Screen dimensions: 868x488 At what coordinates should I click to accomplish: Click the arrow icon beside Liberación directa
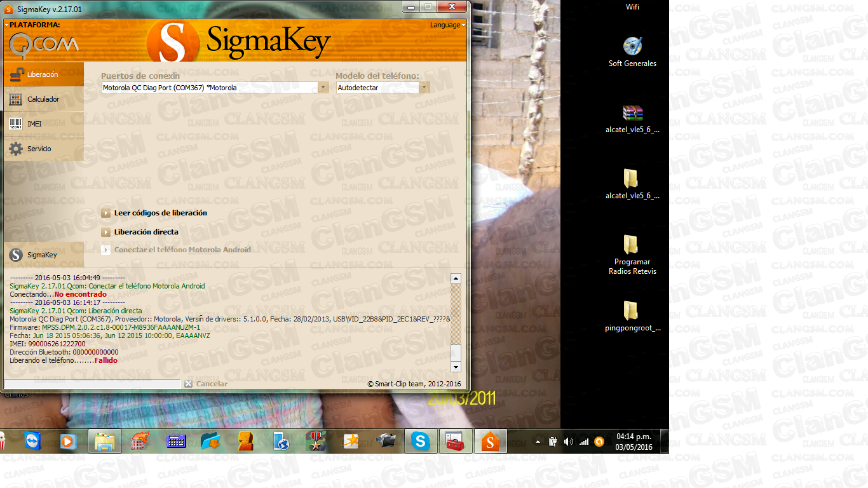coord(106,233)
